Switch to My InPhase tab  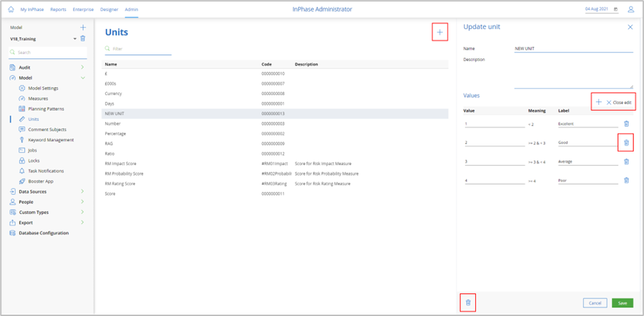pos(32,9)
